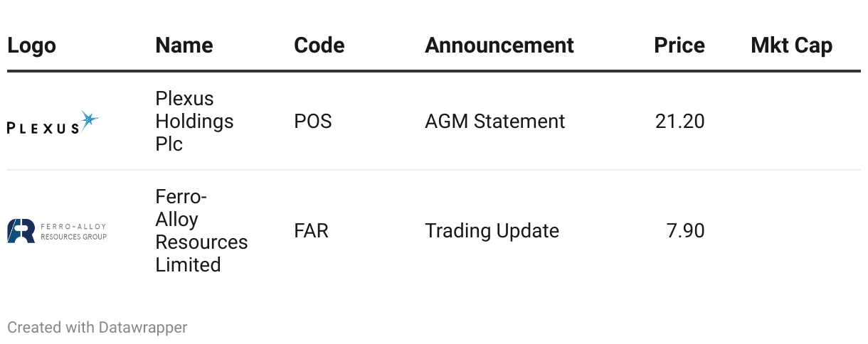The image size is (868, 344).
Task: Click the Announcement column header
Action: [499, 46]
